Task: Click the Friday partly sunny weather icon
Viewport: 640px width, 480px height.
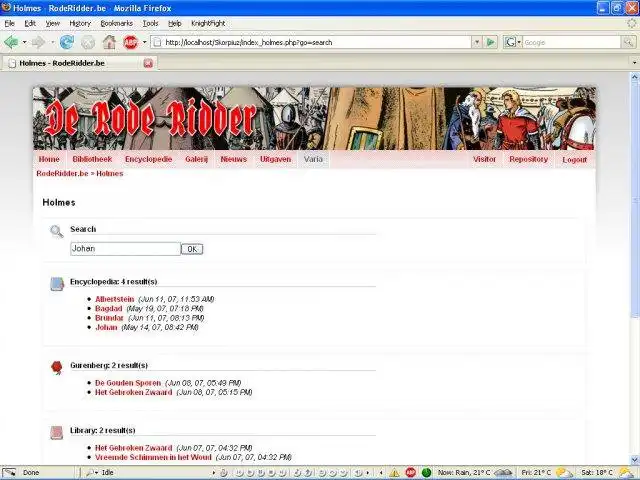Action: 564,473
